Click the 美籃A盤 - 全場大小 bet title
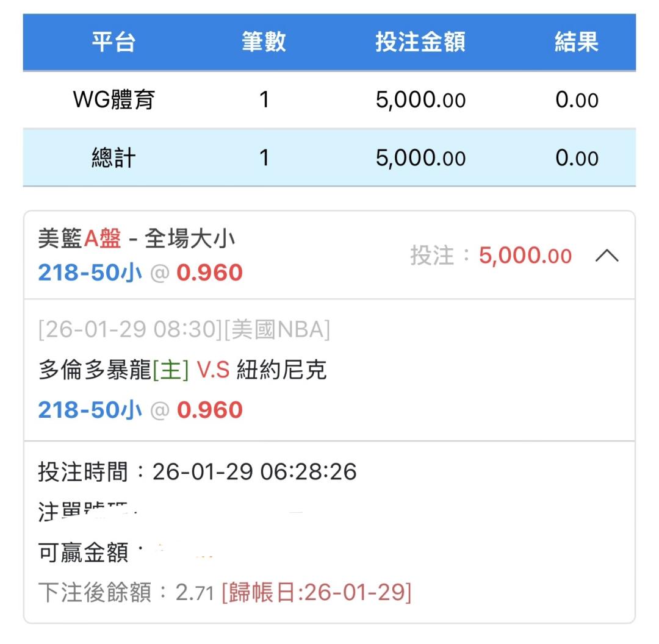659x644 pixels. [136, 240]
